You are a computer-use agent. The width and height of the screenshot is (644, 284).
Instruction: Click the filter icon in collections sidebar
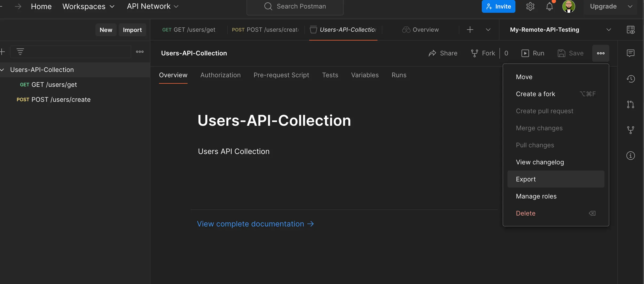pyautogui.click(x=20, y=52)
